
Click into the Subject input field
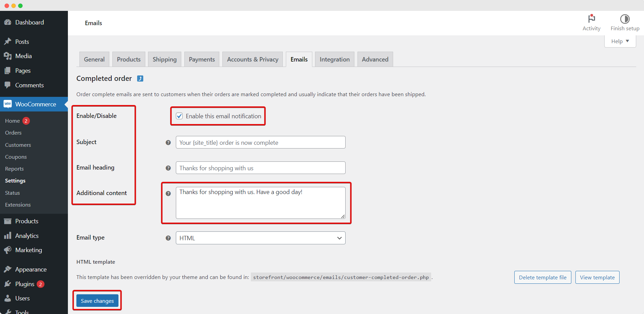(260, 142)
